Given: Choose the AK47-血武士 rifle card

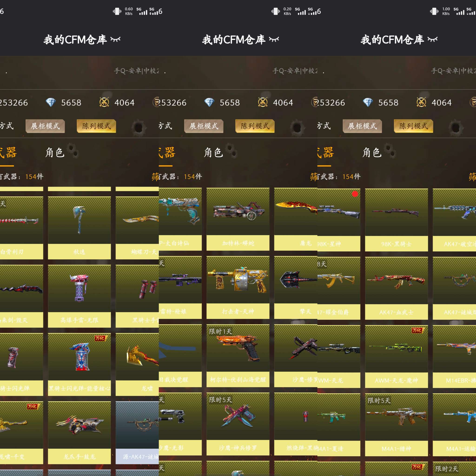Looking at the screenshot, I should pyautogui.click(x=396, y=288).
